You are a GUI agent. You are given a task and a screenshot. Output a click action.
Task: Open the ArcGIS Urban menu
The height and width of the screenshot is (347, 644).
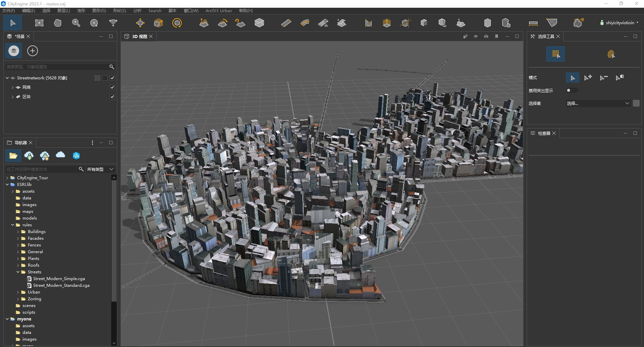tap(219, 10)
